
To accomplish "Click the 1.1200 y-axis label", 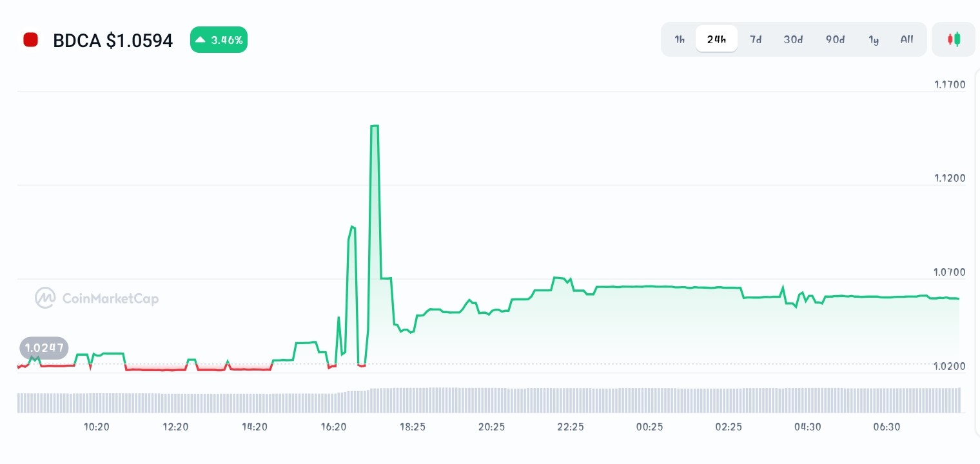I will pyautogui.click(x=950, y=178).
